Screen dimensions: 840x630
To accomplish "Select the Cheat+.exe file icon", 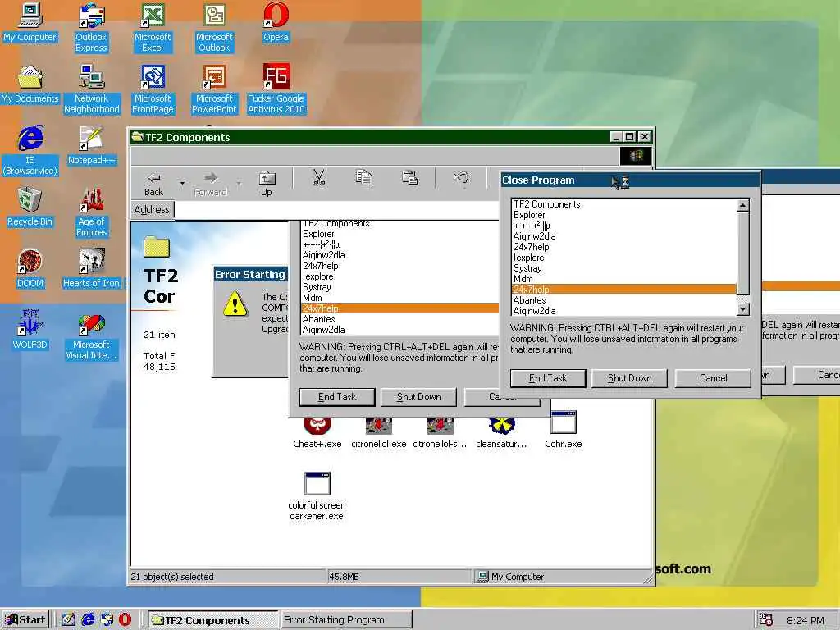I will tap(317, 433).
